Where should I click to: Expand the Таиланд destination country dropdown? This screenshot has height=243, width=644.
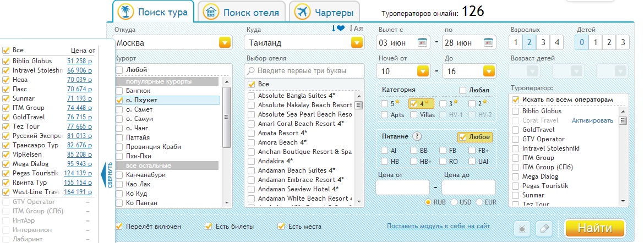coord(357,42)
